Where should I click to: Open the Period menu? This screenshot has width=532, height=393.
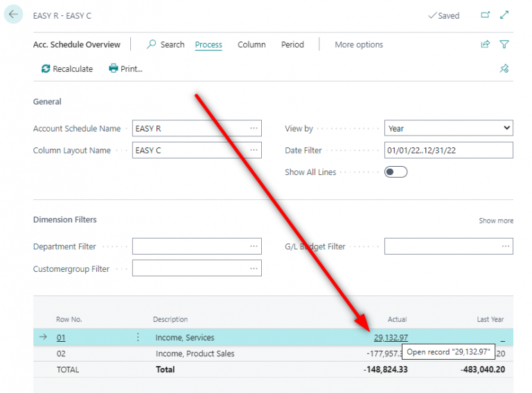292,45
